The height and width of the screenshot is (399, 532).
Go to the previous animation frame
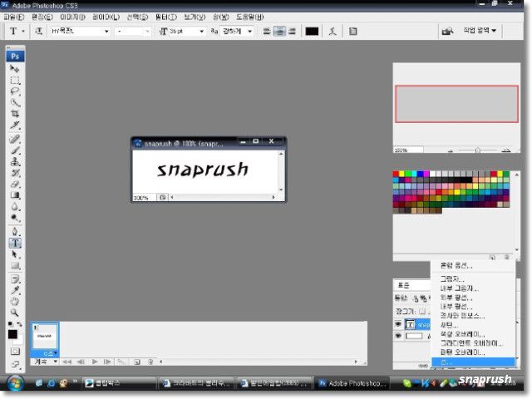pos(81,362)
